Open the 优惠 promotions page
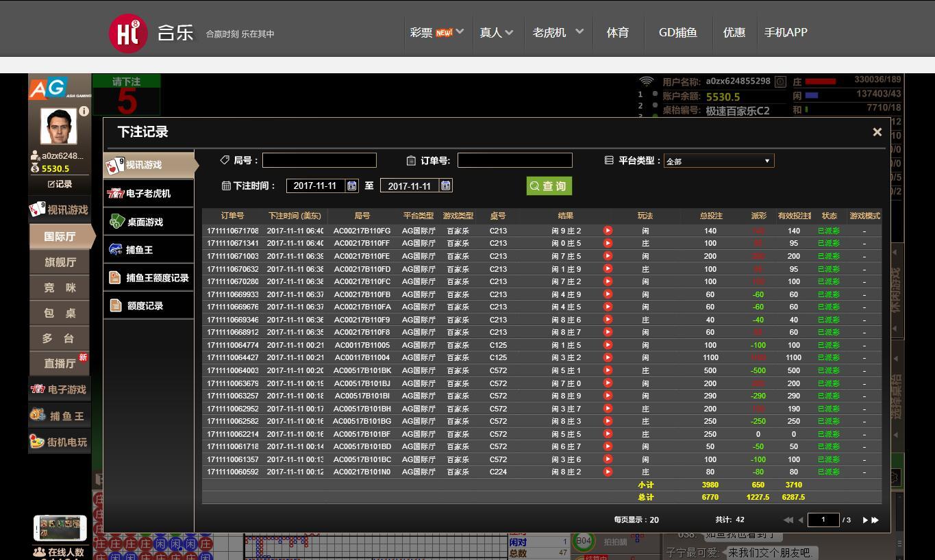Image resolution: width=935 pixels, height=560 pixels. tap(734, 32)
